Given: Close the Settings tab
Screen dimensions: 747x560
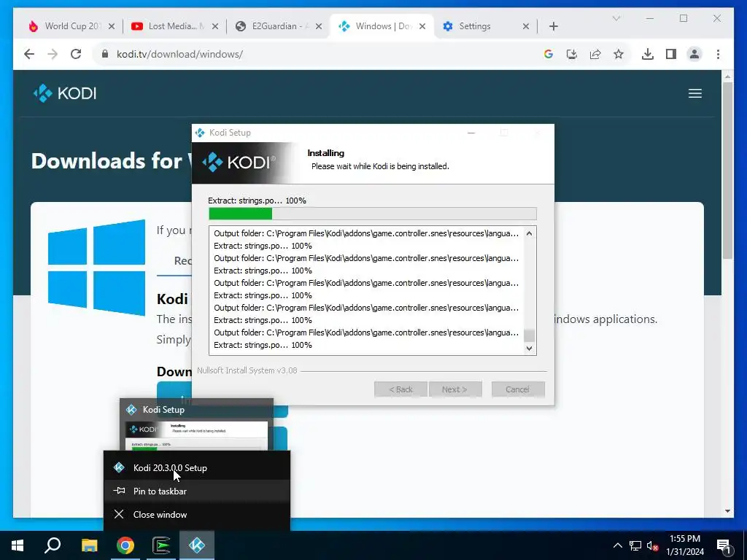Looking at the screenshot, I should click(525, 26).
